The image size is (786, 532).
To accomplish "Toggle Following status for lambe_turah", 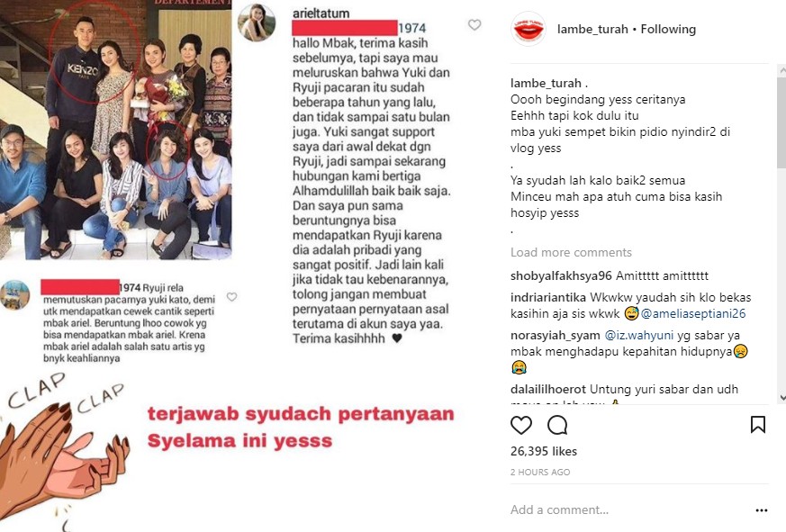I will click(x=668, y=30).
